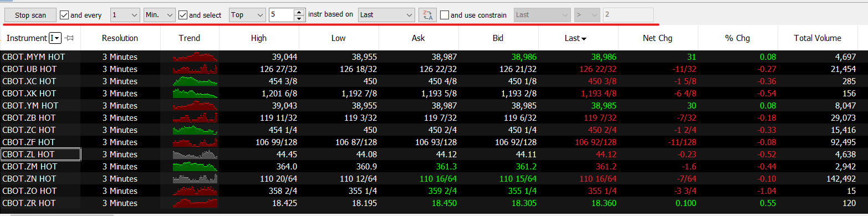Viewport: 868px width, 216px height.
Task: Click the Trend column header
Action: click(190, 38)
